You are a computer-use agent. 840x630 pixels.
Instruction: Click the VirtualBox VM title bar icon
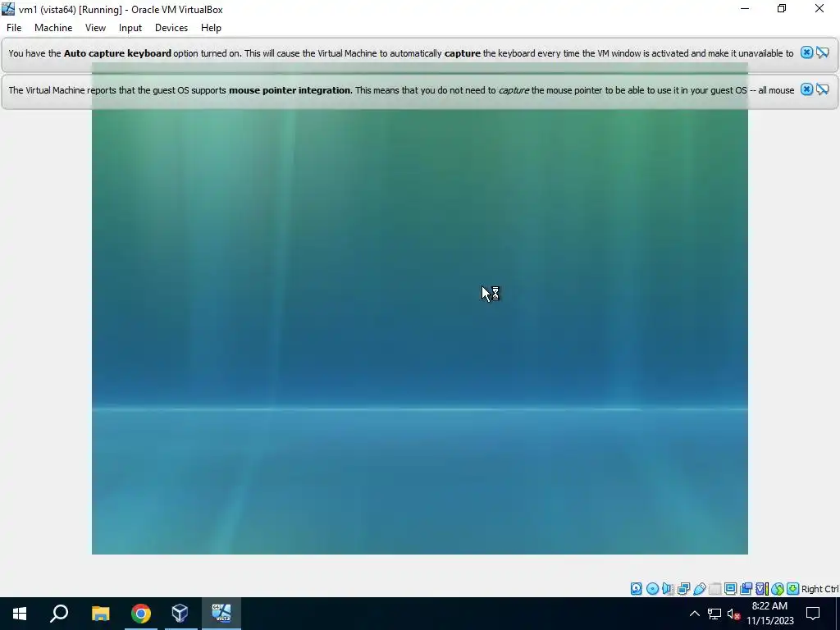pos(8,9)
